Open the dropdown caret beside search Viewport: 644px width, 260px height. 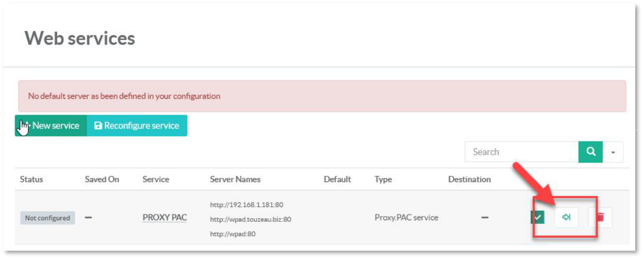pyautogui.click(x=613, y=152)
